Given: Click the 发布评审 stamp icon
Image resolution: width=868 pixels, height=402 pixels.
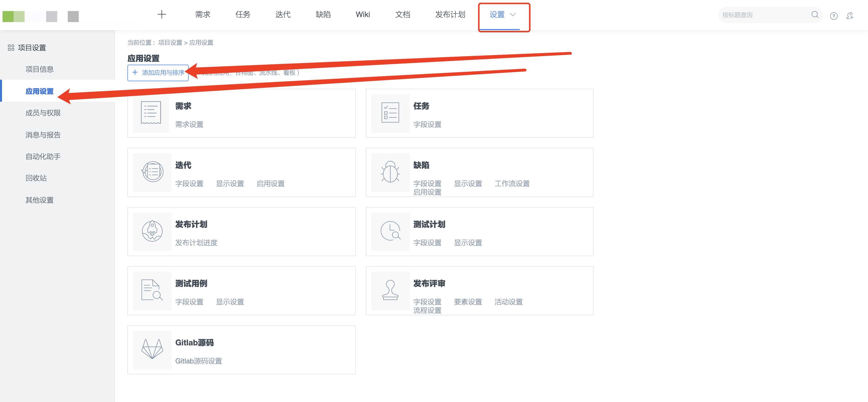Looking at the screenshot, I should coord(390,290).
